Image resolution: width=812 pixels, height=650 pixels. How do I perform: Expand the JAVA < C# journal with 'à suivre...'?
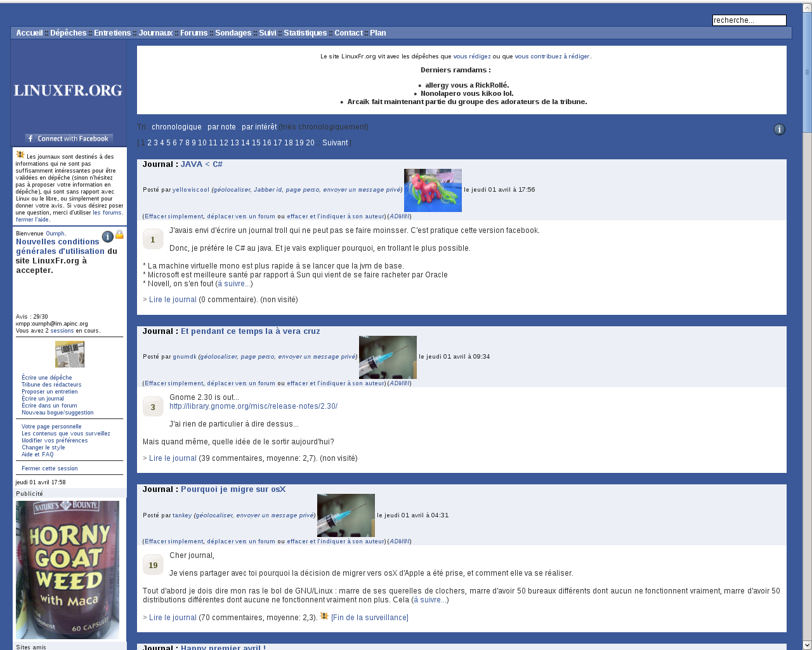pyautogui.click(x=234, y=284)
